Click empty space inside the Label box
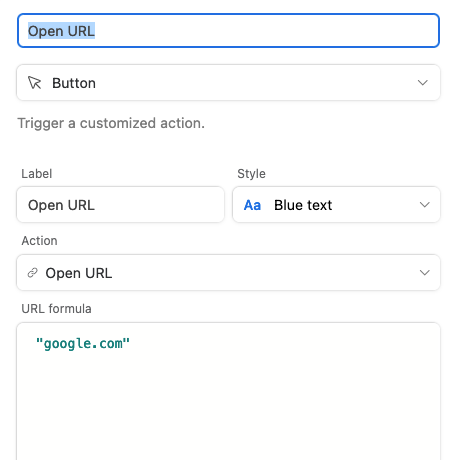The image size is (456, 460). pyautogui.click(x=160, y=205)
